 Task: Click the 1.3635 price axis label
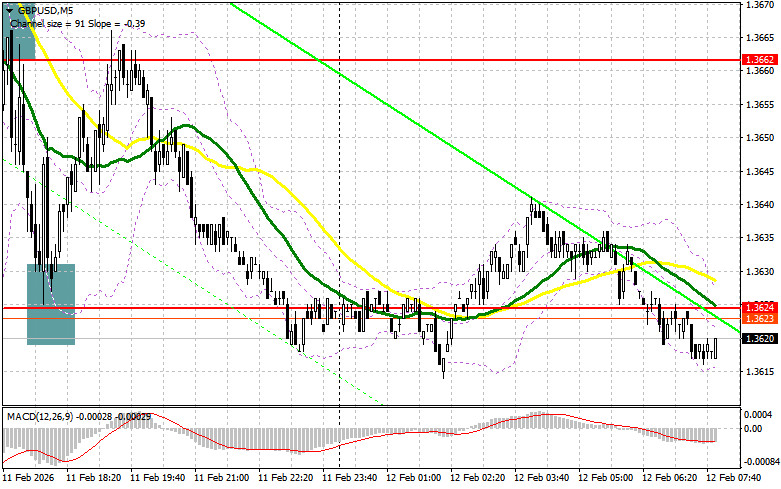[760, 238]
